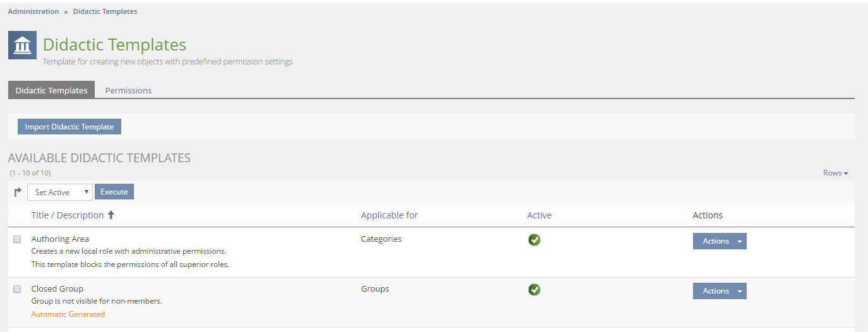Click the Didactic Templates institution icon
The image size is (868, 332).
click(x=22, y=45)
